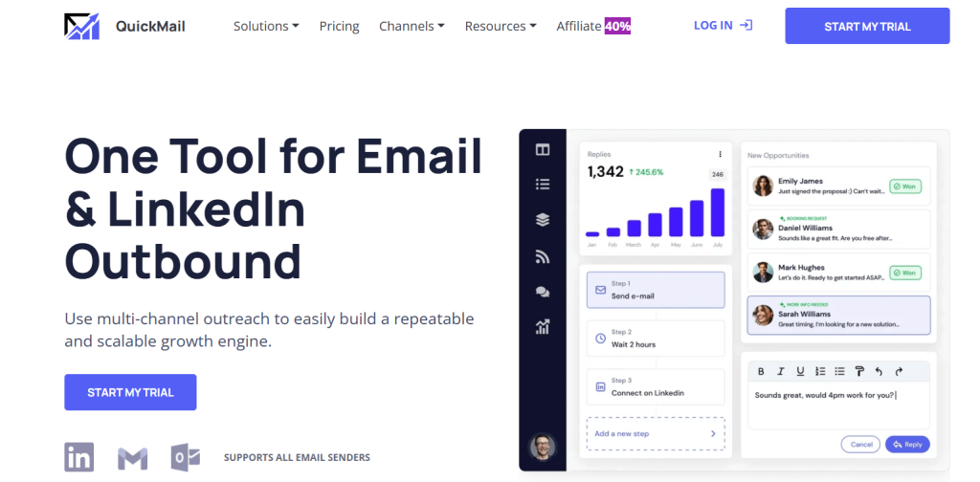Click in the reply message text box
Image resolution: width=980 pixels, height=482 pixels.
pyautogui.click(x=838, y=405)
